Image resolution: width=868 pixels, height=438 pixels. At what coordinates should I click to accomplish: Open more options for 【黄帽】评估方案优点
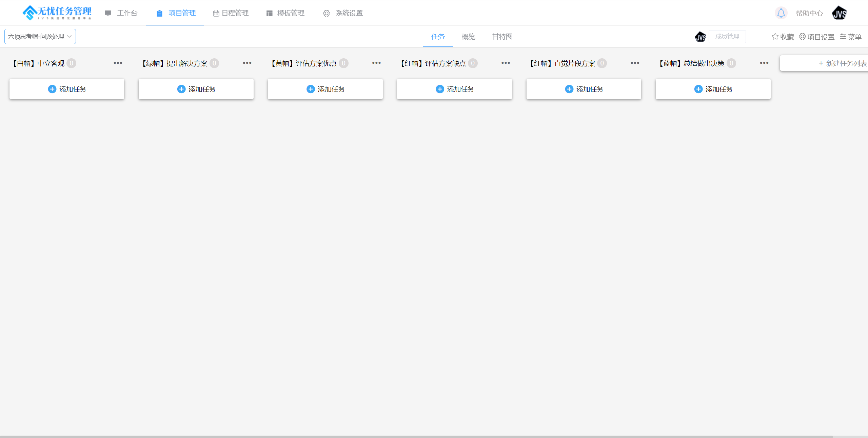click(x=376, y=63)
